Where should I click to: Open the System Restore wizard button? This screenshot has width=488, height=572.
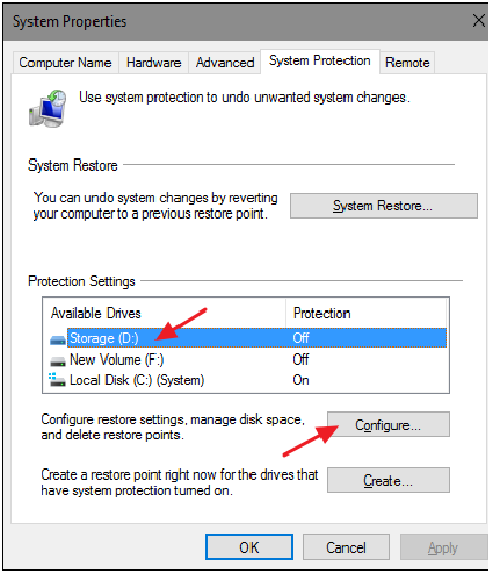[x=384, y=206]
